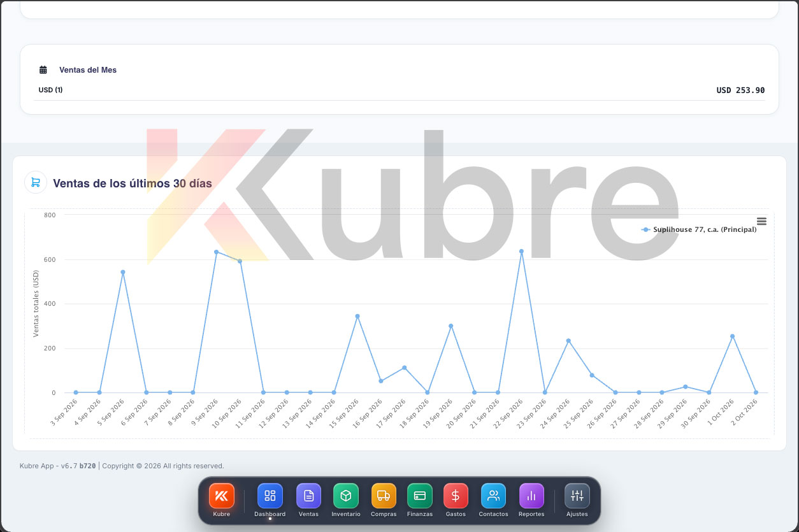Screen dimensions: 799x532
Task: Open the Dashboard dock icon
Action: [270, 496]
